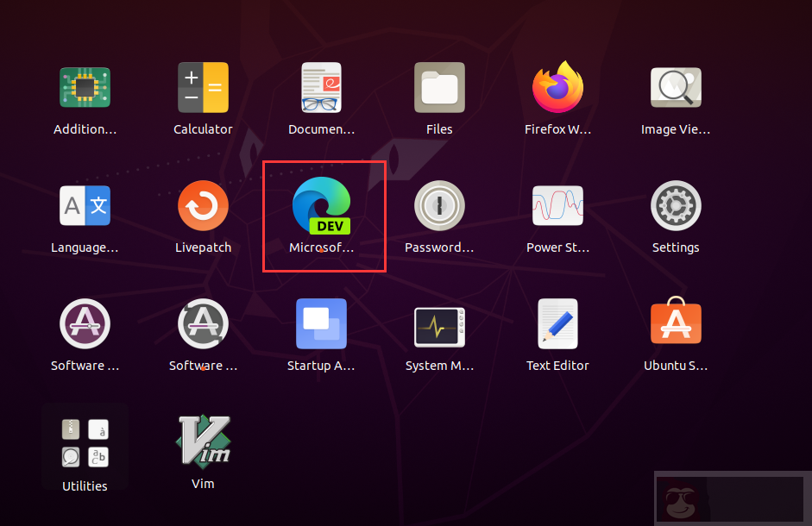The image size is (812, 526).
Task: Expand the Utilities app folder
Action: (x=85, y=443)
